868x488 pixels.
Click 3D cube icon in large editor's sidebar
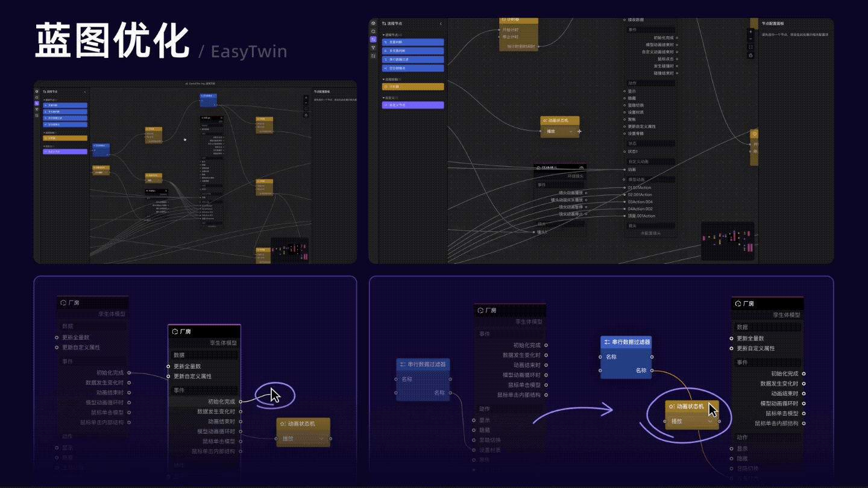tap(373, 23)
